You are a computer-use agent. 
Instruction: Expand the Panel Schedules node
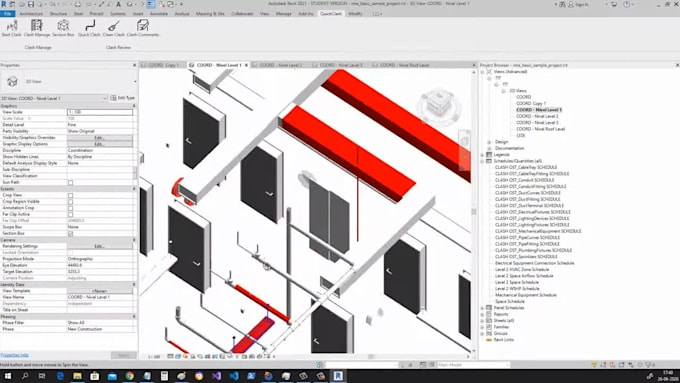pyautogui.click(x=482, y=308)
